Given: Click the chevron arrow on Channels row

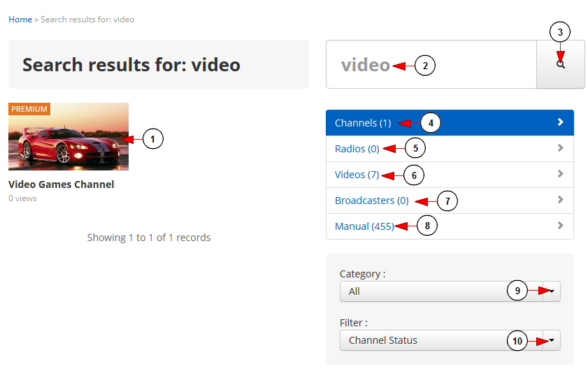Looking at the screenshot, I should click(x=560, y=122).
